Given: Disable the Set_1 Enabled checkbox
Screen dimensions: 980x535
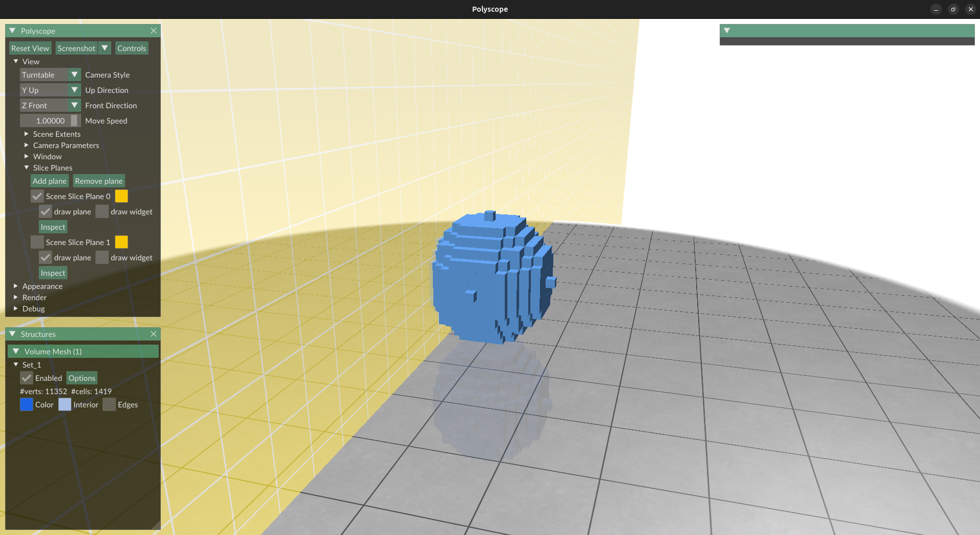Looking at the screenshot, I should (x=27, y=378).
